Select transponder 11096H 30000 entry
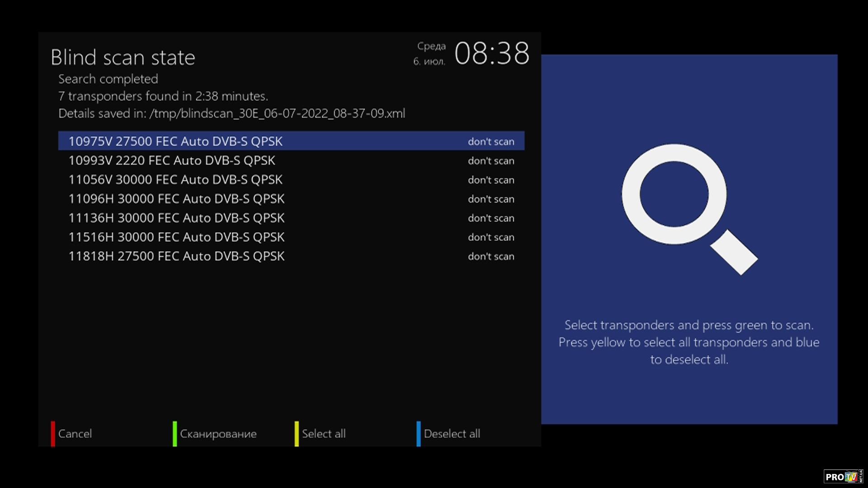Screen dimensions: 868x488 click(291, 199)
